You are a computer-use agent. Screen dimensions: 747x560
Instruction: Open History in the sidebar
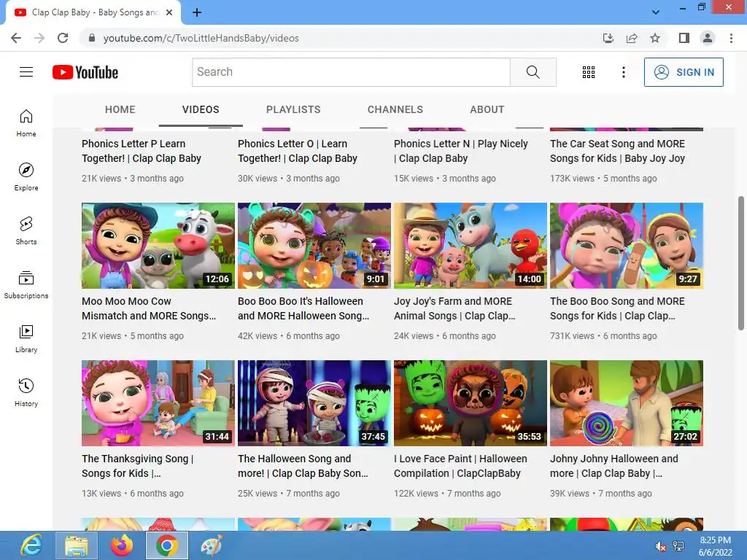26,392
